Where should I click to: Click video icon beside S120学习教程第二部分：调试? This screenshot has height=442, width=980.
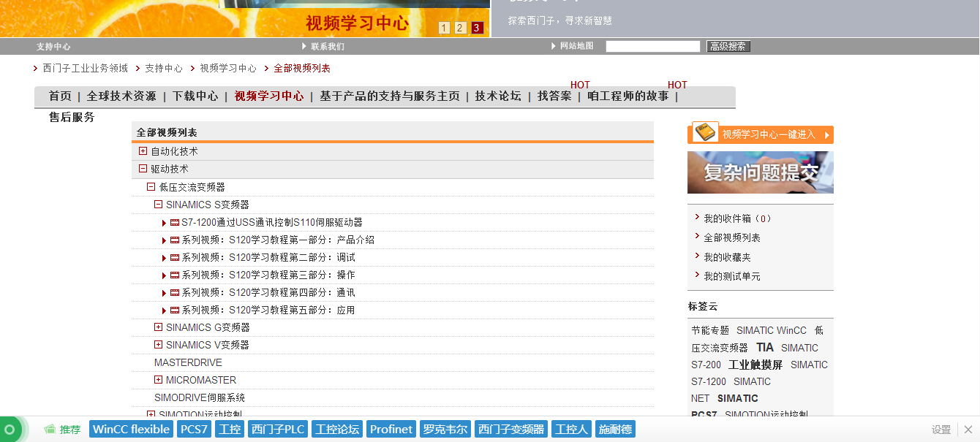175,258
